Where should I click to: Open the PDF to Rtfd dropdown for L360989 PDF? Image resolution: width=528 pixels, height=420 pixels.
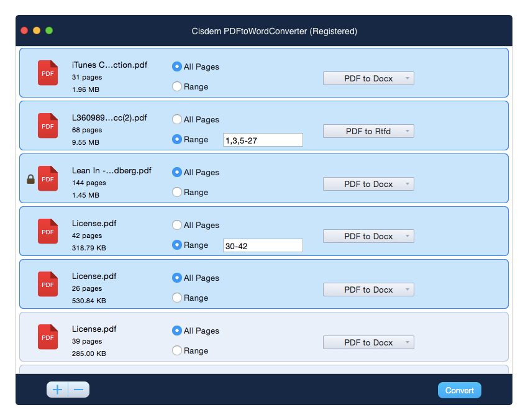tap(368, 131)
